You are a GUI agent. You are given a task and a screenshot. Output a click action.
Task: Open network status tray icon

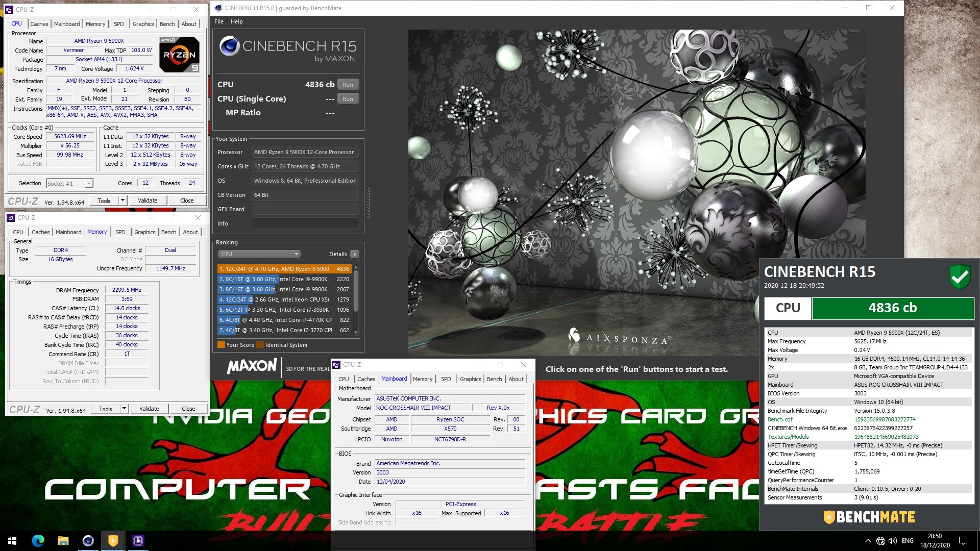880,541
